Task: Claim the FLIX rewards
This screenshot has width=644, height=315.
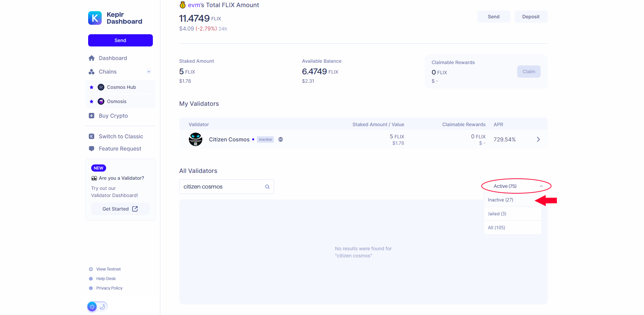Action: (x=529, y=72)
